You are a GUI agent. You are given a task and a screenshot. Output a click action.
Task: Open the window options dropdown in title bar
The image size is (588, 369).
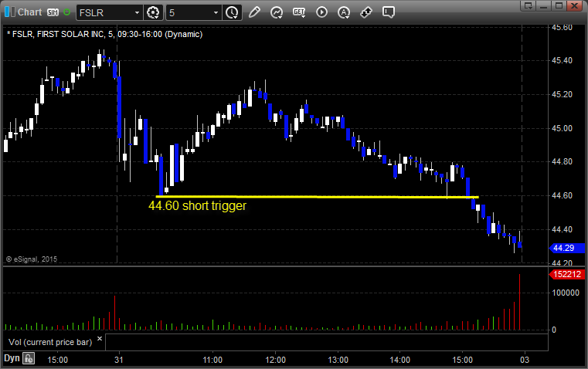click(528, 5)
